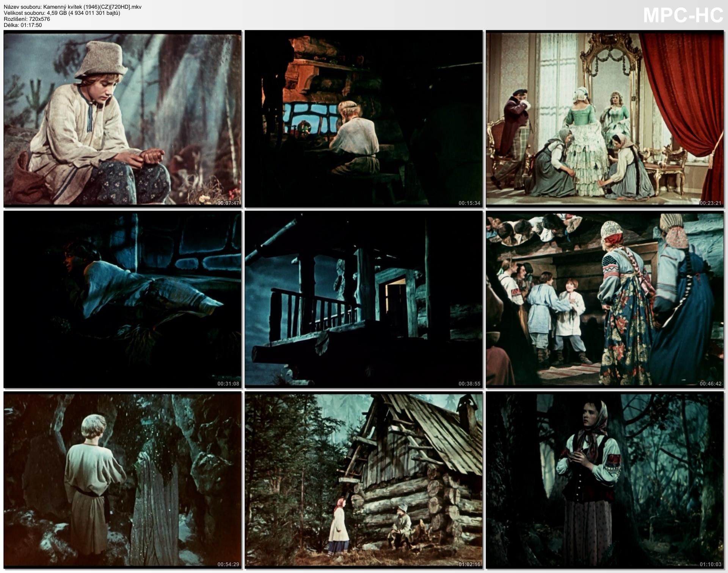Click the 00:54:29 timestamp label
The height and width of the screenshot is (573, 728).
(x=228, y=564)
